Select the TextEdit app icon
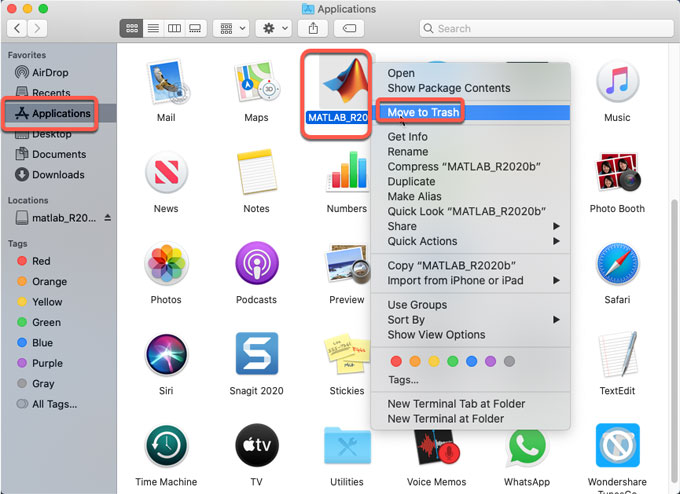The image size is (680, 494). coord(617,353)
